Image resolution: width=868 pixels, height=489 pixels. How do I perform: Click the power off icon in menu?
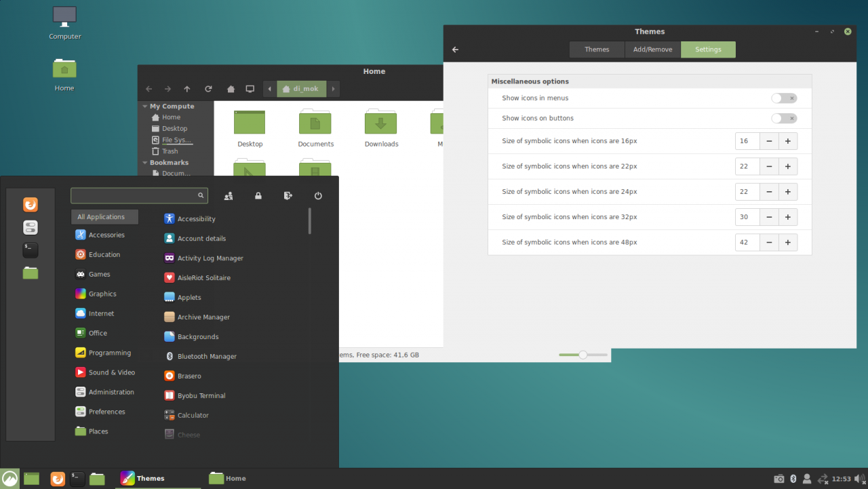318,196
